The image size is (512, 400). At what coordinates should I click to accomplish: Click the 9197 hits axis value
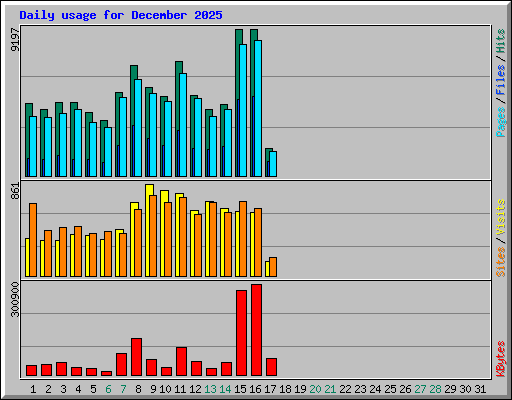15,40
